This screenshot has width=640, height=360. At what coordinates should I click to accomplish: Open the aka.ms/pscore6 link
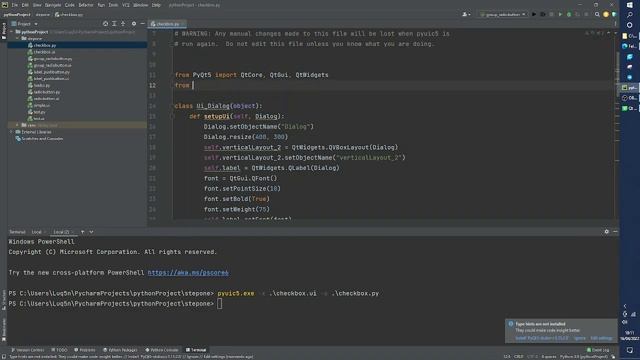click(x=188, y=273)
